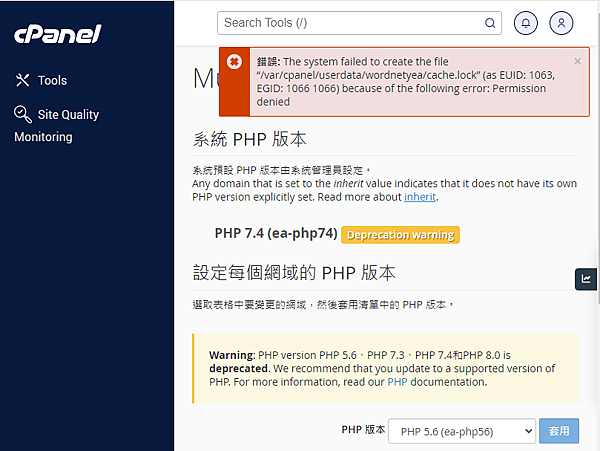This screenshot has width=600, height=451.
Task: Open the user account menu icon
Action: pyautogui.click(x=561, y=23)
